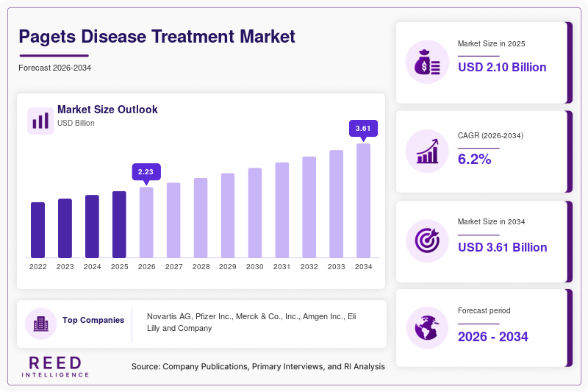This screenshot has width=588, height=392.
Task: Click the companies list starting 'Novartis AG'
Action: (251, 322)
